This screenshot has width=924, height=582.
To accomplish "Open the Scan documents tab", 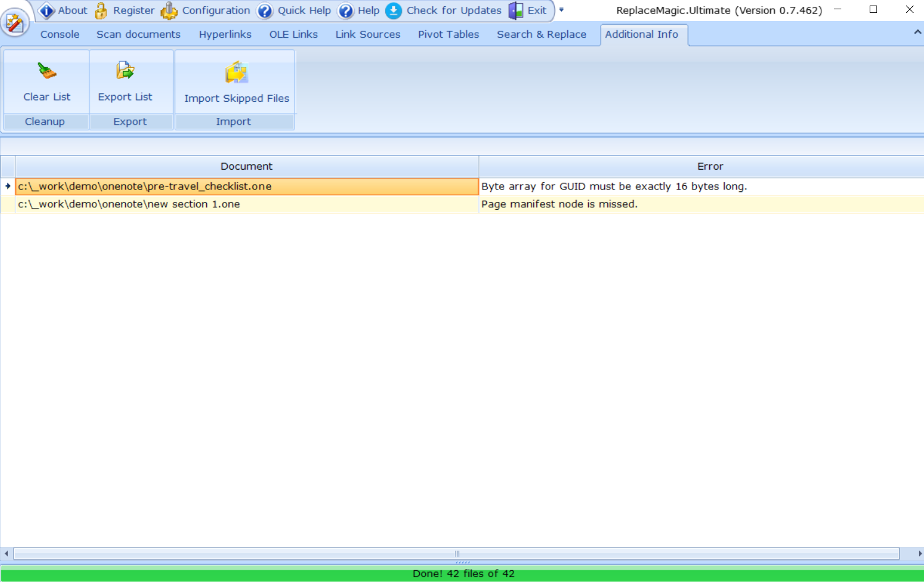I will [x=138, y=35].
